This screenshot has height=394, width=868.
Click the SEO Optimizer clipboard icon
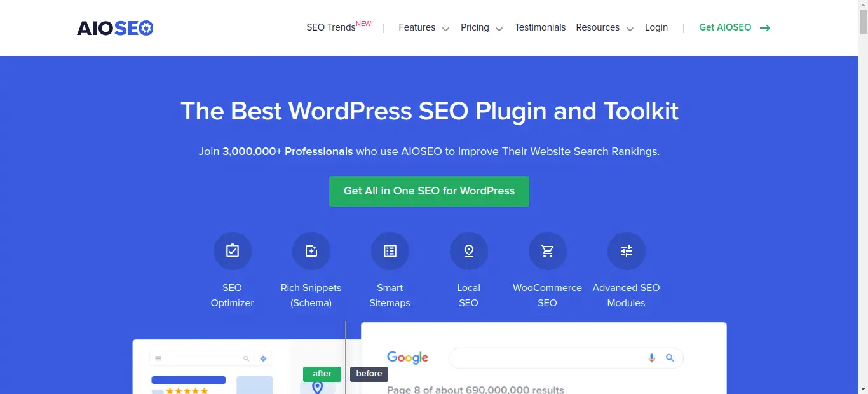(233, 251)
